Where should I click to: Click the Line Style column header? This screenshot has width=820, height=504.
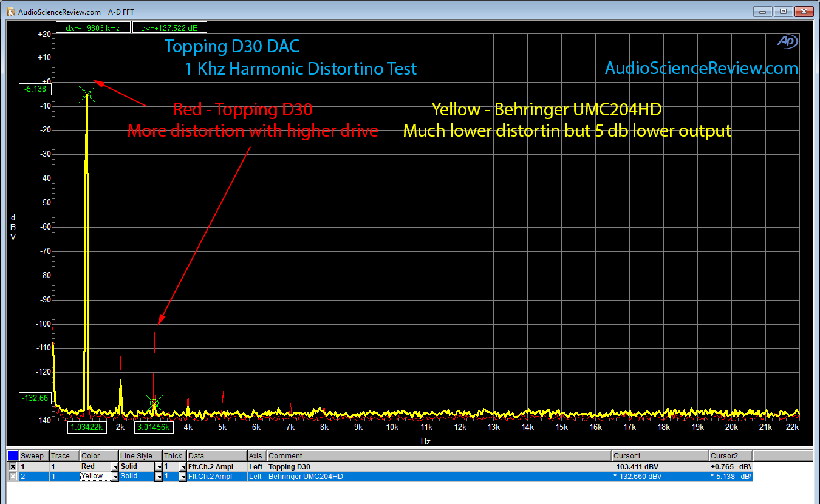pos(140,455)
